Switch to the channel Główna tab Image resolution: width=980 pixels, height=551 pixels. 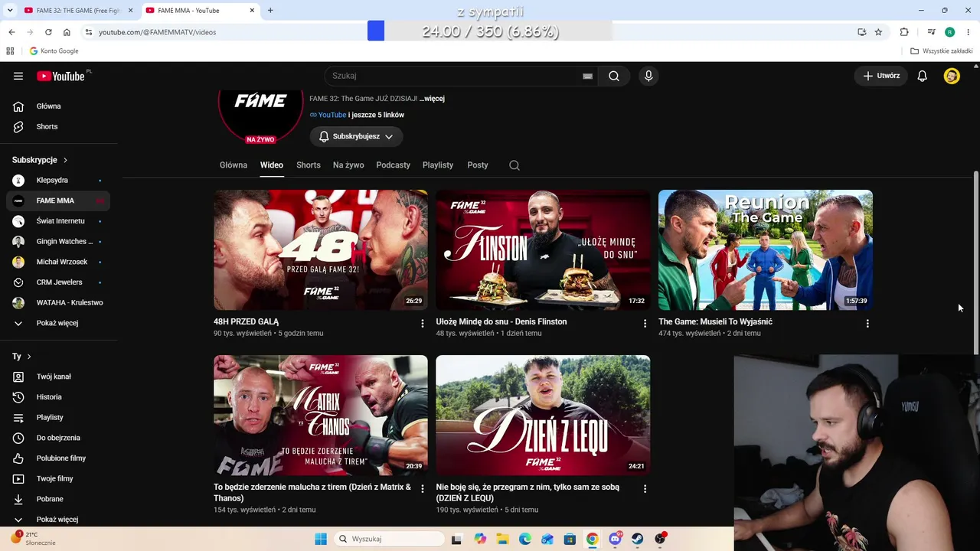pos(234,165)
